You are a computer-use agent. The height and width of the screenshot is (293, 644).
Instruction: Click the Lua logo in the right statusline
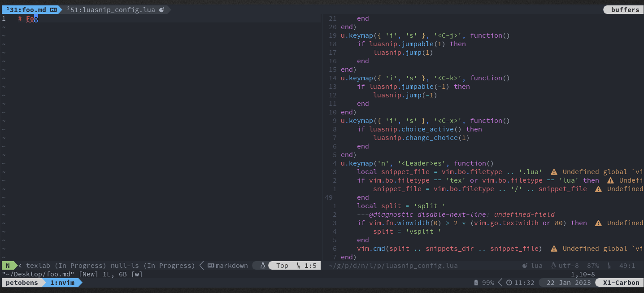point(526,265)
